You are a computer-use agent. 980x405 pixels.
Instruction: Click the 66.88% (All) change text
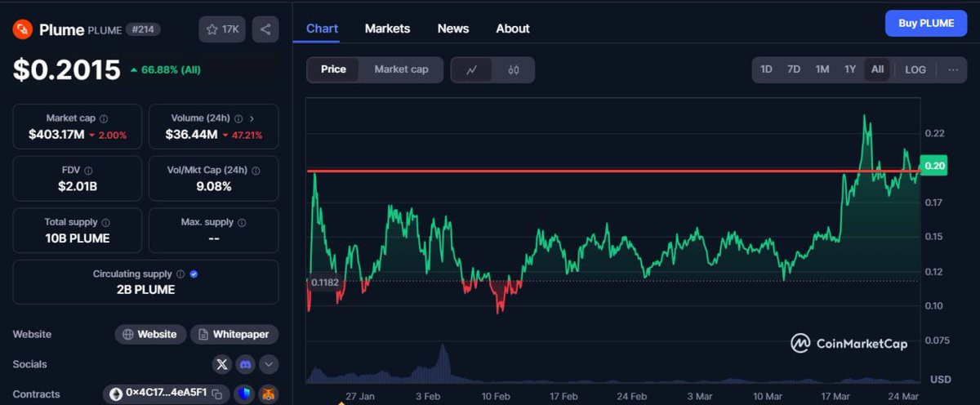tap(165, 70)
